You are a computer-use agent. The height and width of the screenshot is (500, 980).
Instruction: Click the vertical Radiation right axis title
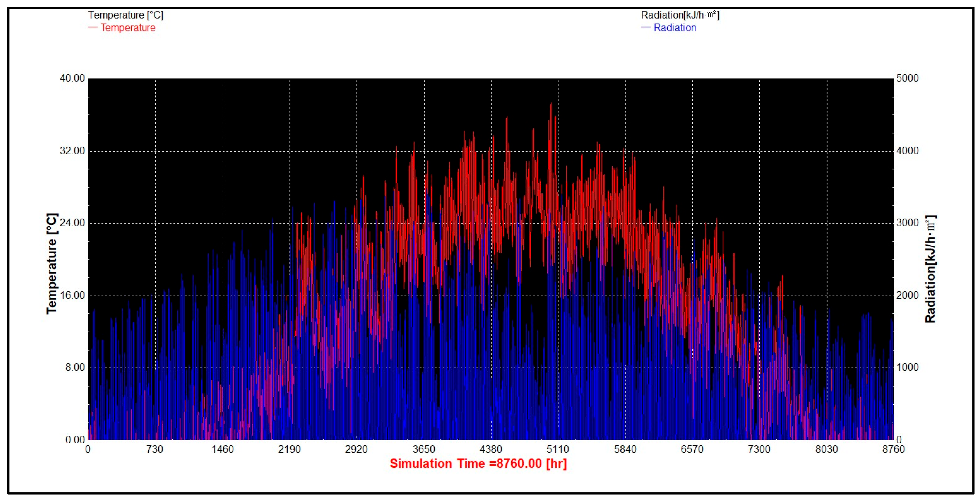pyautogui.click(x=930, y=269)
